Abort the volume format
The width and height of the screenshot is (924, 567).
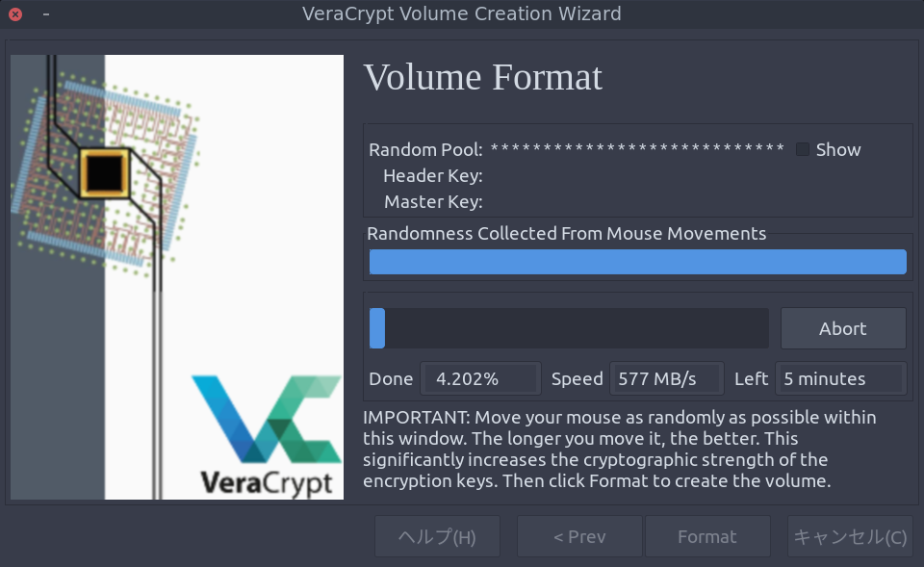(x=842, y=328)
